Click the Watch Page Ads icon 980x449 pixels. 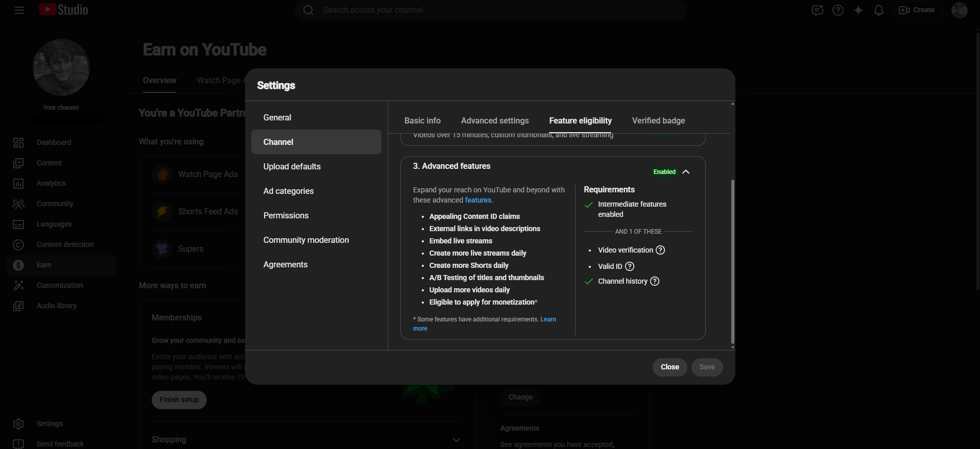[162, 174]
